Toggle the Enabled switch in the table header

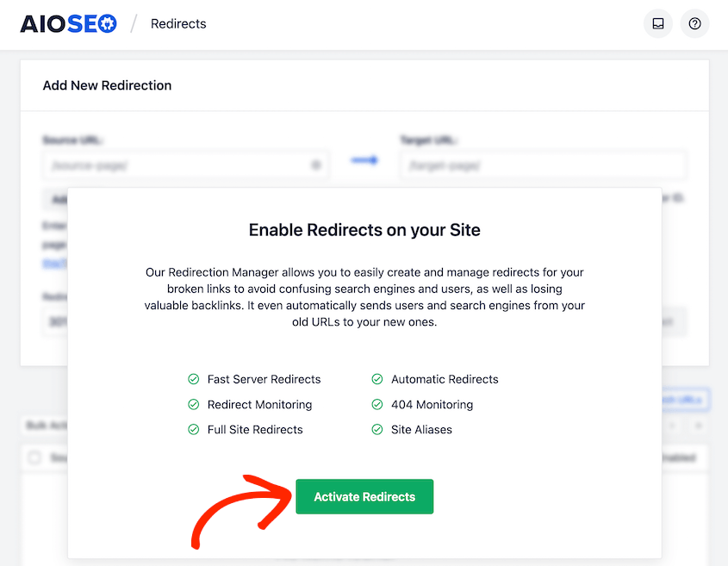(677, 457)
